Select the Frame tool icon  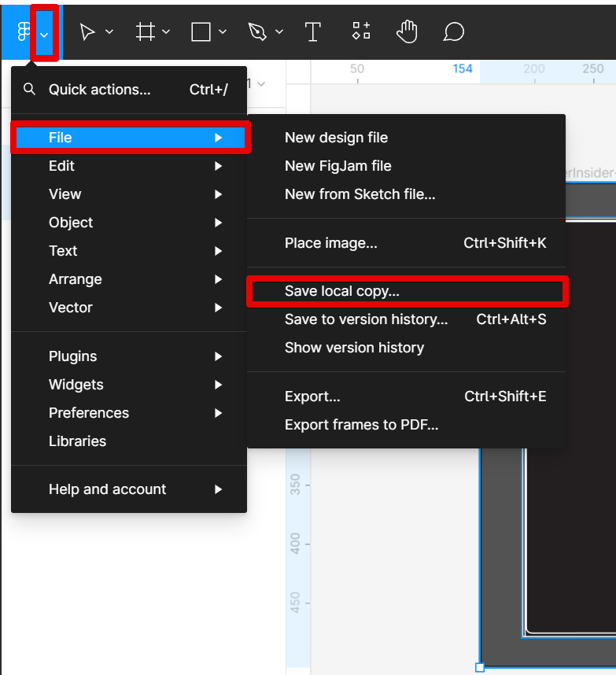pos(145,32)
